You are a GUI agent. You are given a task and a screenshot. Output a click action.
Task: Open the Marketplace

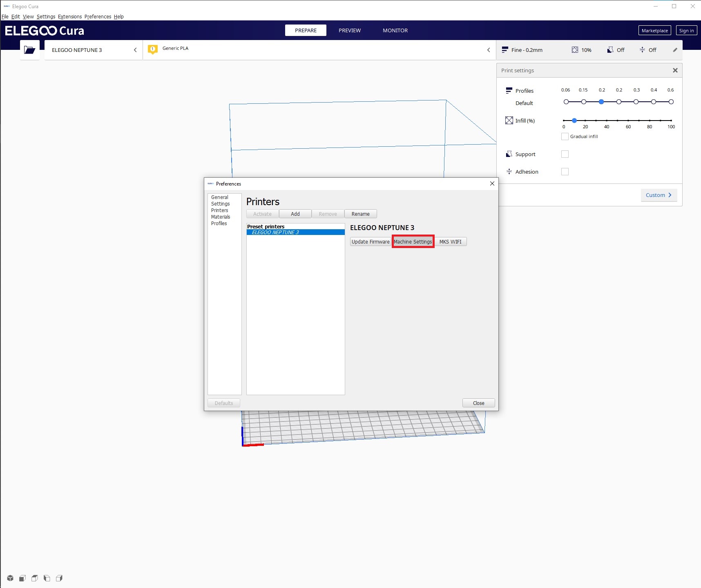click(654, 30)
